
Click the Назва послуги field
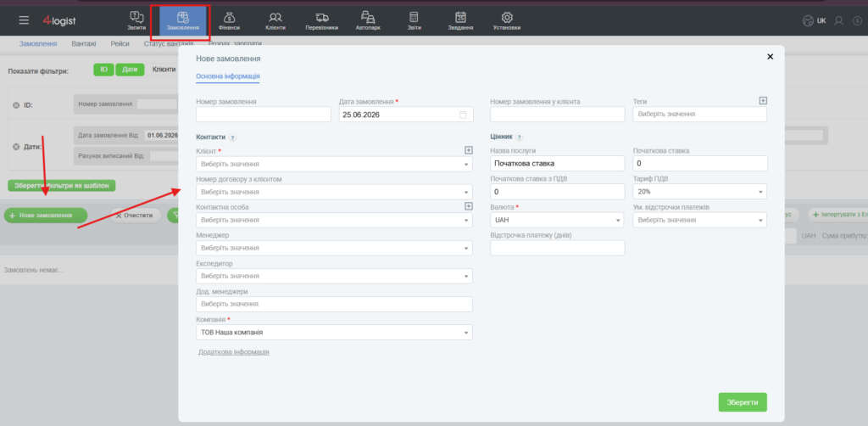(558, 164)
